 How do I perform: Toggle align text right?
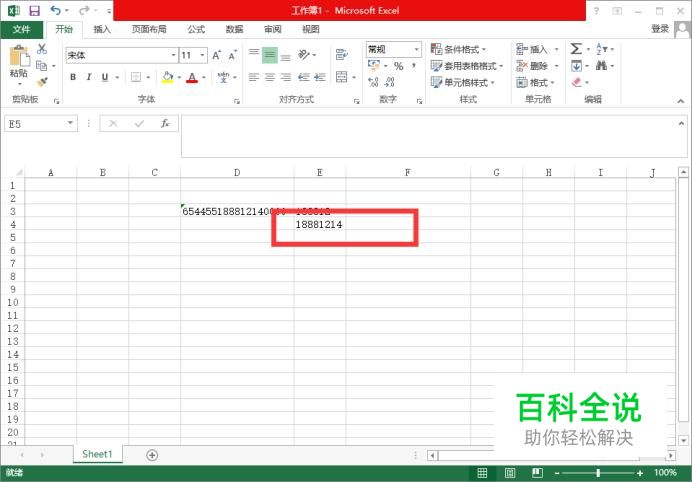point(286,77)
